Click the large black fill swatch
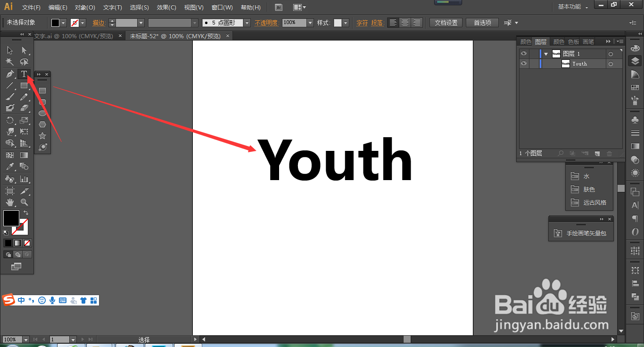The width and height of the screenshot is (644, 347). click(11, 218)
